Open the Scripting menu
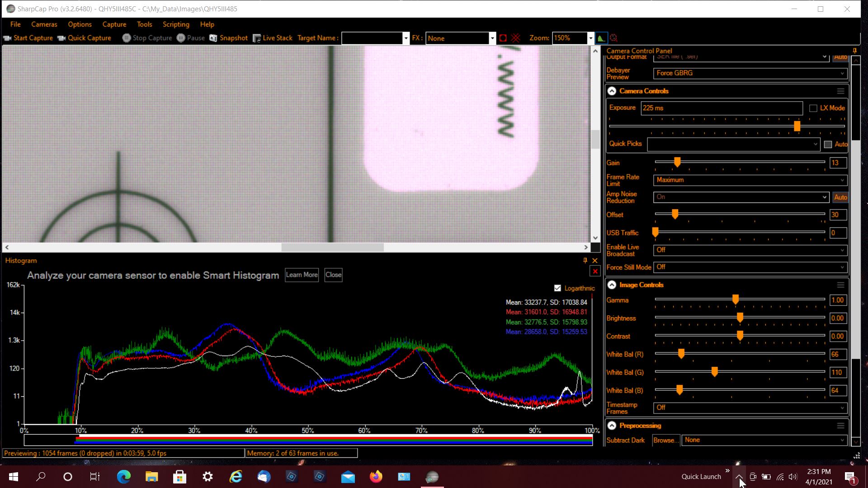868x488 pixels. (176, 24)
